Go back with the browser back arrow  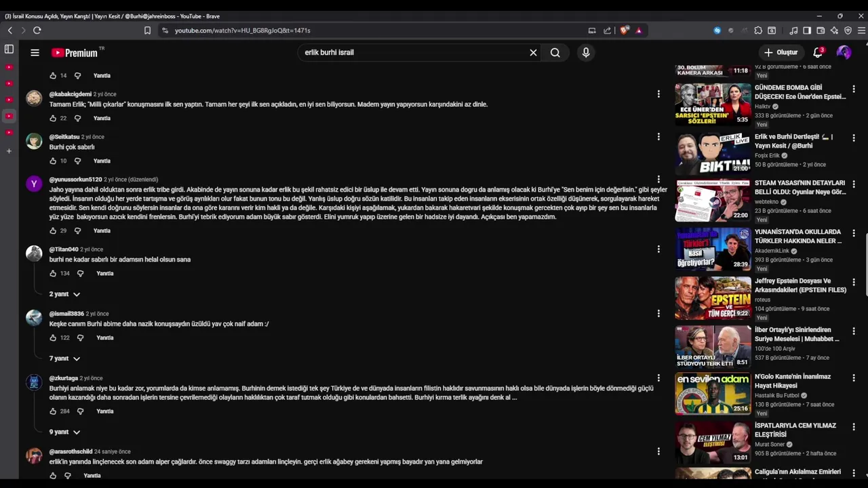[9, 30]
